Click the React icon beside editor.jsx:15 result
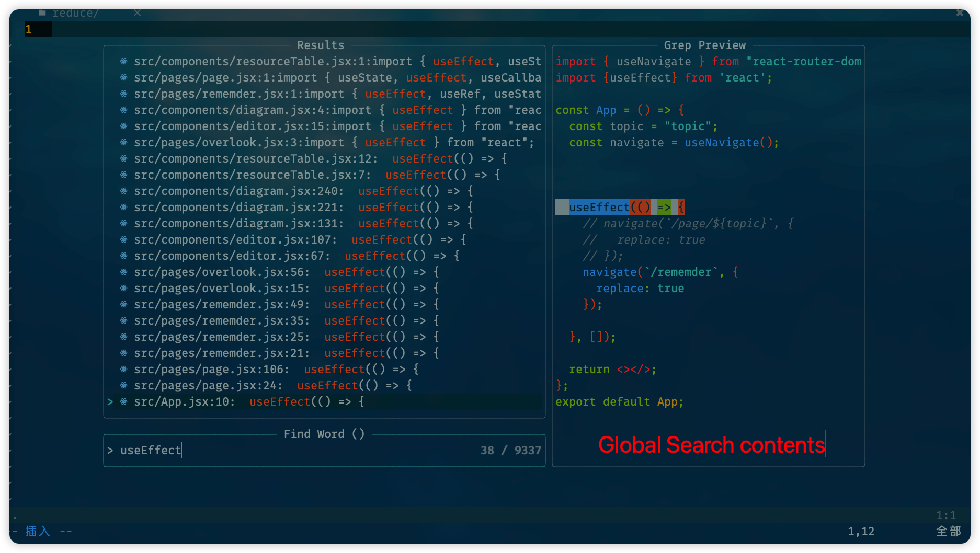 124,126
